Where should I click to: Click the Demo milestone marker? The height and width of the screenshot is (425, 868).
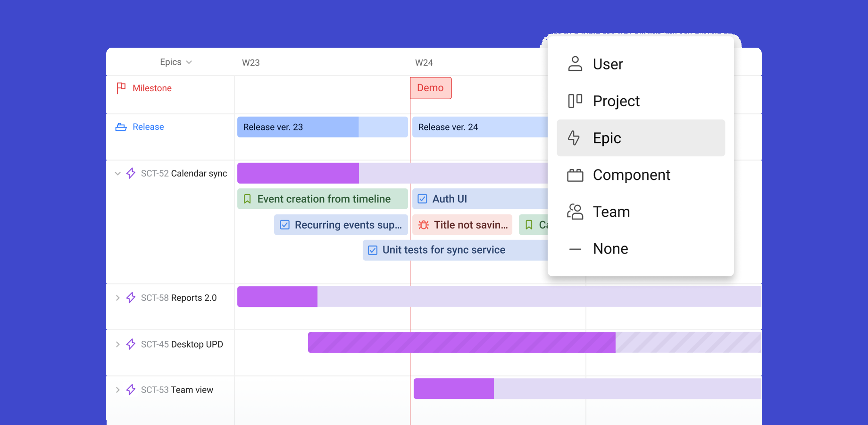click(x=430, y=88)
